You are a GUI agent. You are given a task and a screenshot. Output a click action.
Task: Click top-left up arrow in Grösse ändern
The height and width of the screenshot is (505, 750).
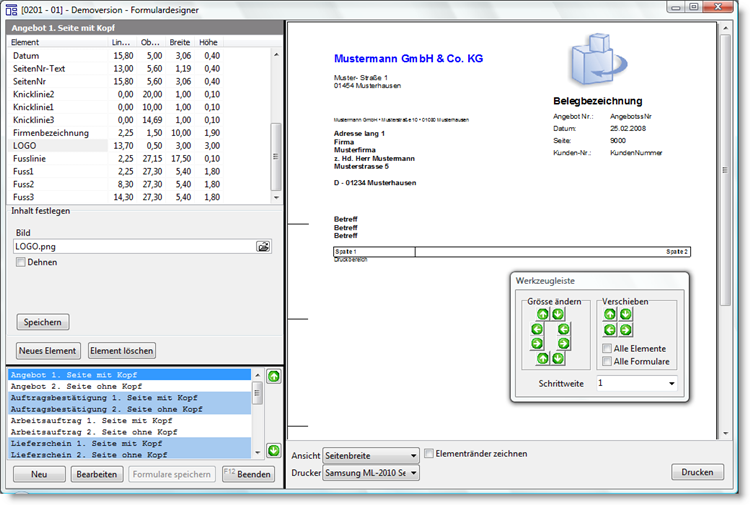click(x=543, y=314)
